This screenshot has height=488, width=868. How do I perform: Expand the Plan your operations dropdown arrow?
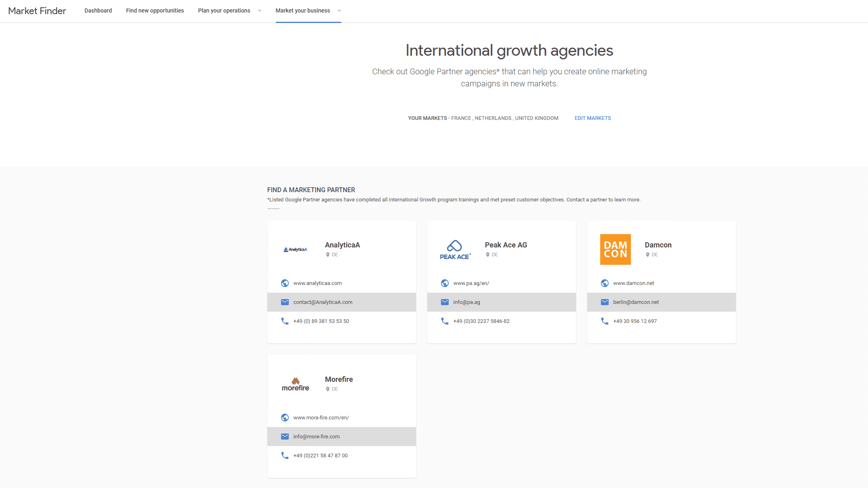pos(260,11)
